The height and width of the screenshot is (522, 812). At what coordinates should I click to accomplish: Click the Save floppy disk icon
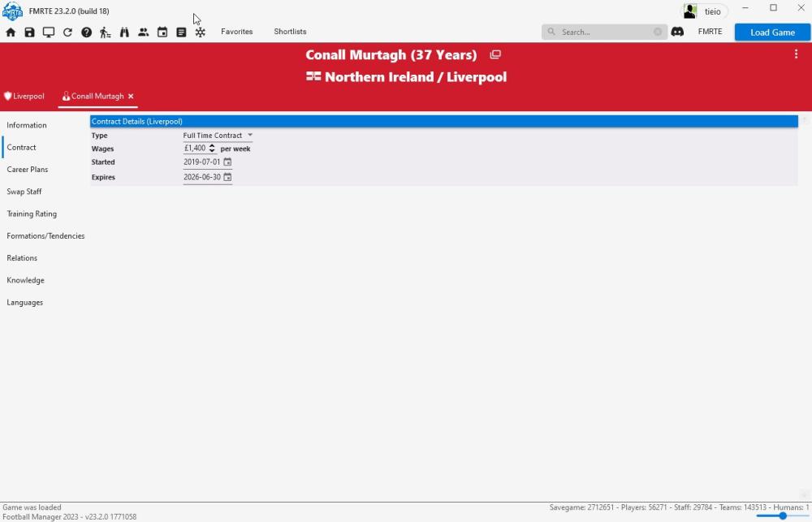[x=29, y=32]
